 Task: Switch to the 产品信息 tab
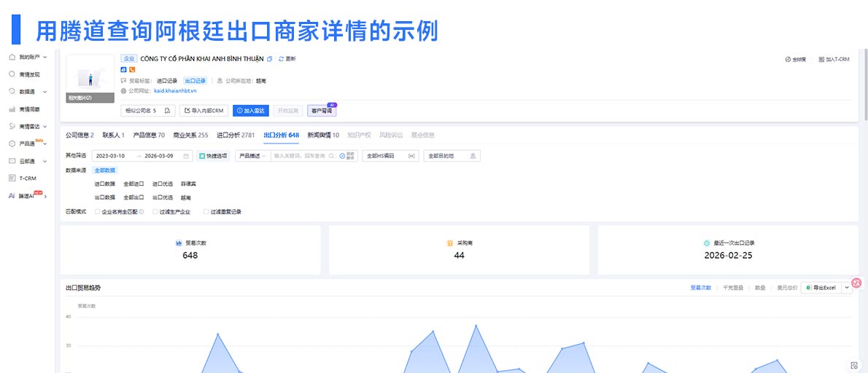click(x=149, y=135)
